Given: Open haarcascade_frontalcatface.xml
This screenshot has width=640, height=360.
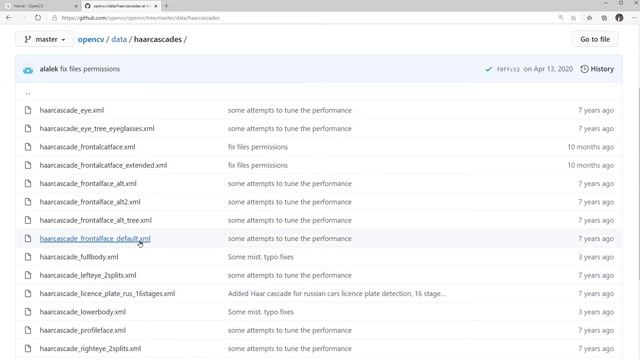Looking at the screenshot, I should (87, 147).
